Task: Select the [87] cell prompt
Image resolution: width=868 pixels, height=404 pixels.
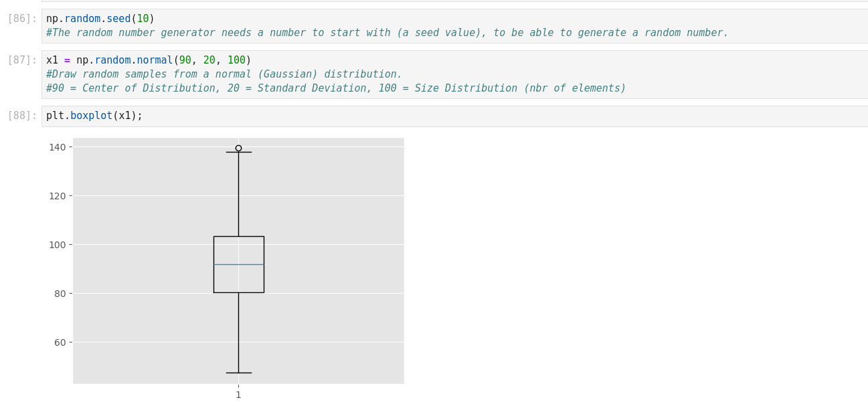Action: [22, 60]
